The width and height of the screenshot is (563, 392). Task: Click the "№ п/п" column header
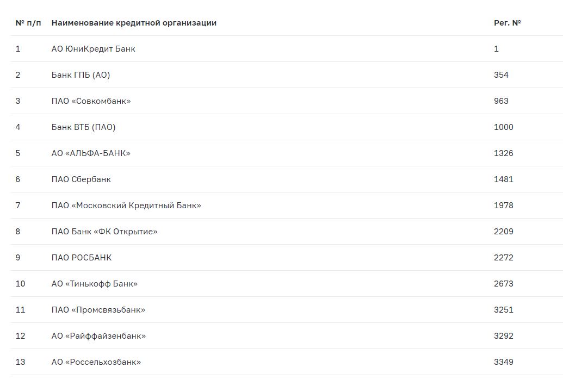point(28,23)
